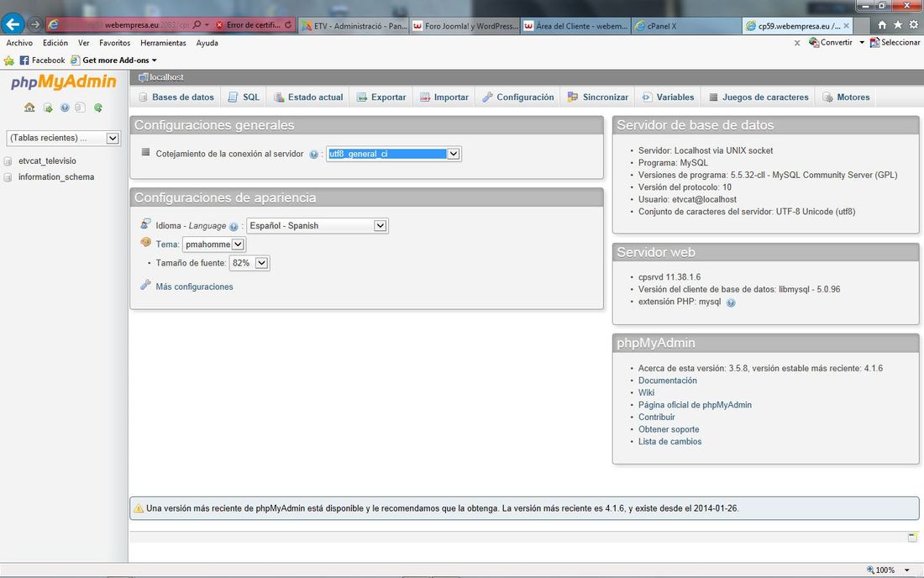Click the green reload navigation icon
The image size is (924, 578).
coord(98,108)
